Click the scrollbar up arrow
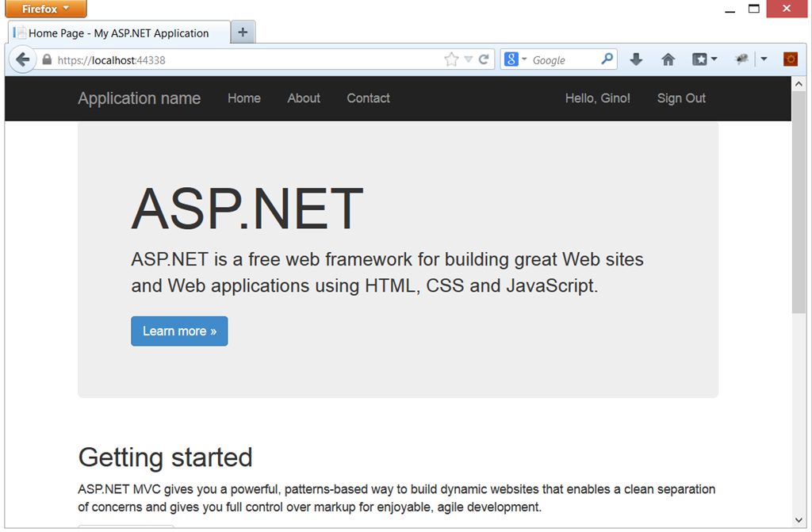 799,84
